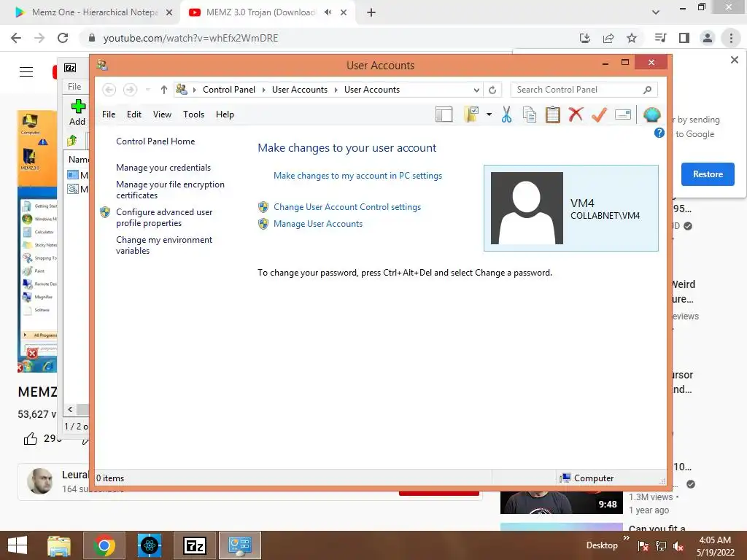The height and width of the screenshot is (560, 747).
Task: Click the Restore button in Chrome popup
Action: pos(708,174)
